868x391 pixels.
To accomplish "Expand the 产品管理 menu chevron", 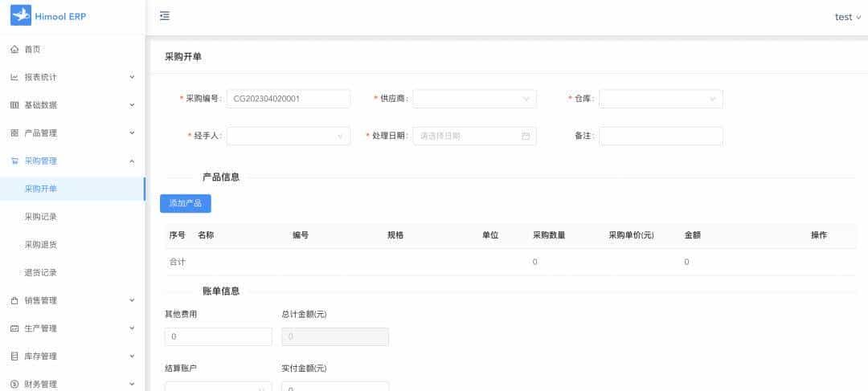I will [x=132, y=132].
